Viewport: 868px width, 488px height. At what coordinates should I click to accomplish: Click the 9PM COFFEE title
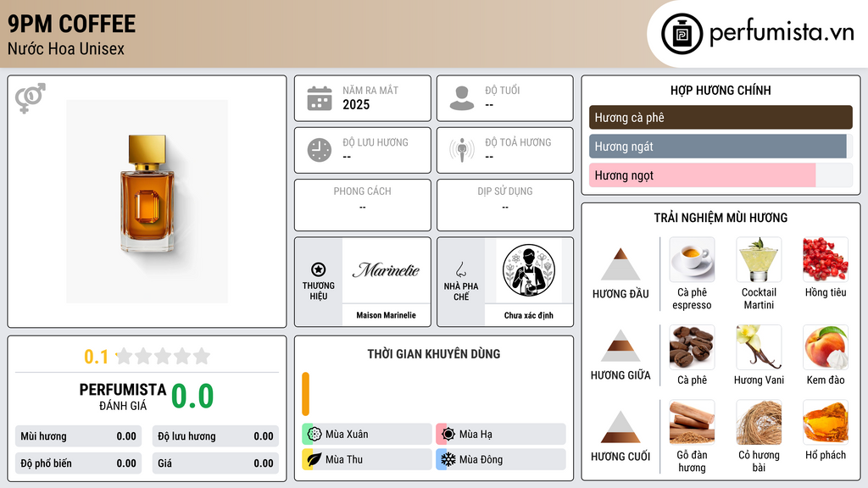71,24
